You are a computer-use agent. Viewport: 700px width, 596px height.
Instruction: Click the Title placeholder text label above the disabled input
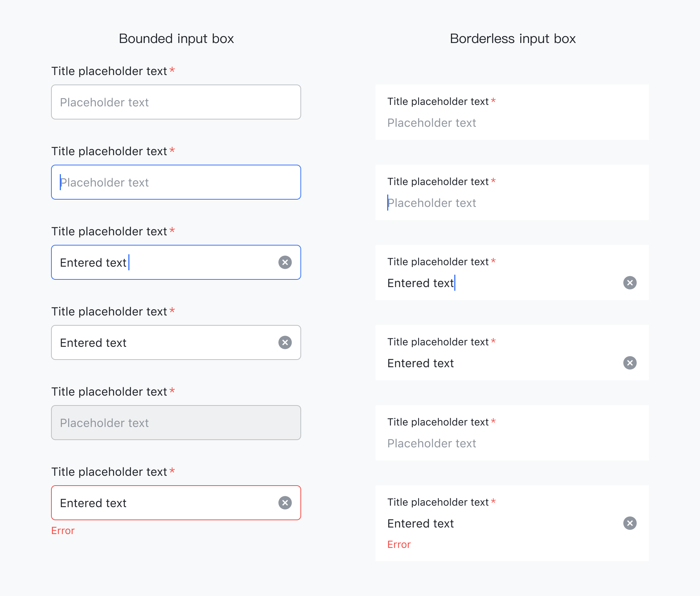pos(109,391)
